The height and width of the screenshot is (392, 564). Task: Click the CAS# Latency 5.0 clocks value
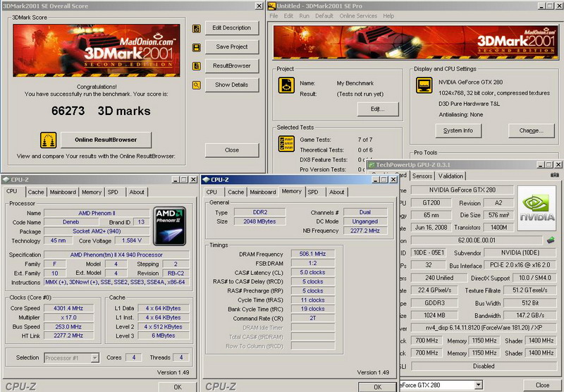tap(312, 272)
